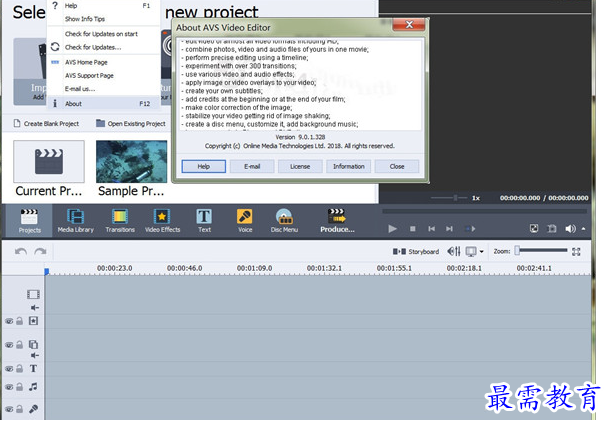Screen dimensions: 609x429
Task: Click the playback speed slider
Action: pos(449,198)
